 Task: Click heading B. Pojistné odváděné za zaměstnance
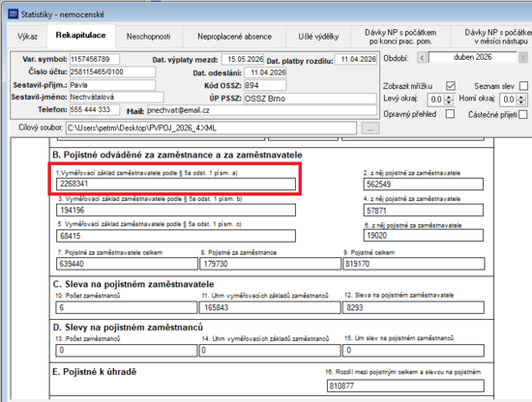tap(177, 155)
